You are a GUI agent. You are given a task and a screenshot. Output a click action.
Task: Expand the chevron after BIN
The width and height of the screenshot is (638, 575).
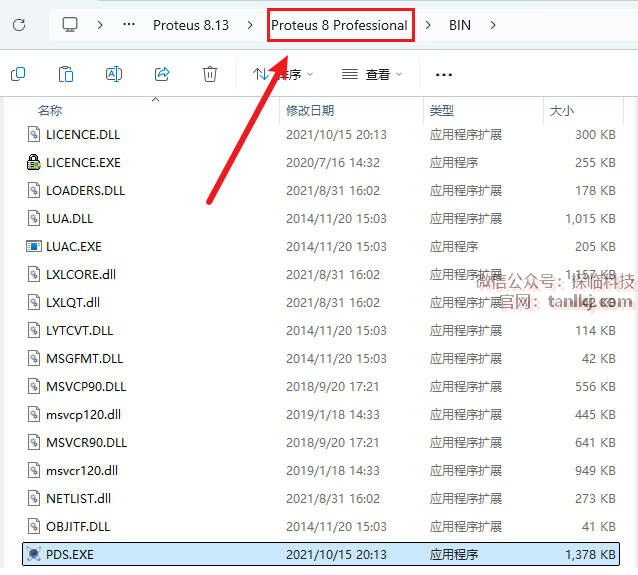click(x=493, y=25)
